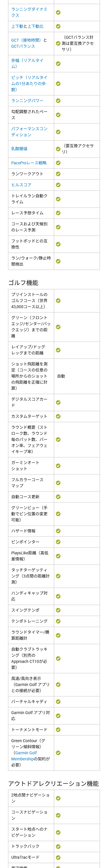Viewport: 108px width, 868px height.
Task: Click the check icon for スイングテンポ
Action: [58, 610]
